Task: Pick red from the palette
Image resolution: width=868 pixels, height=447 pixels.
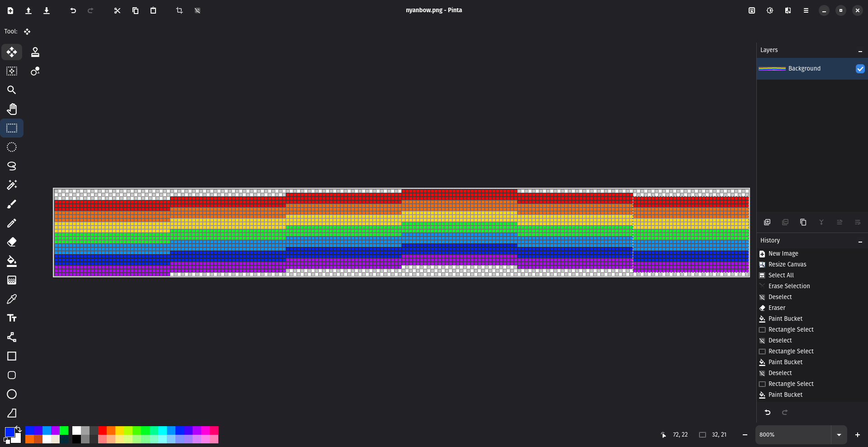Action: pos(102,430)
